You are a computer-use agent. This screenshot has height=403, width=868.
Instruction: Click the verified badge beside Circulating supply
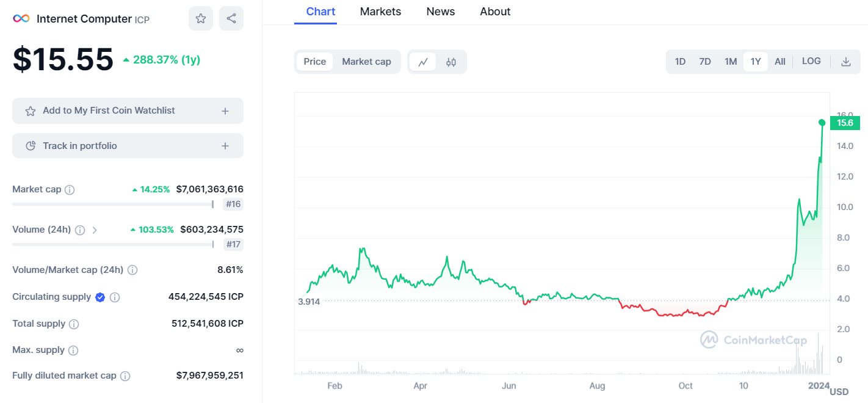click(100, 297)
